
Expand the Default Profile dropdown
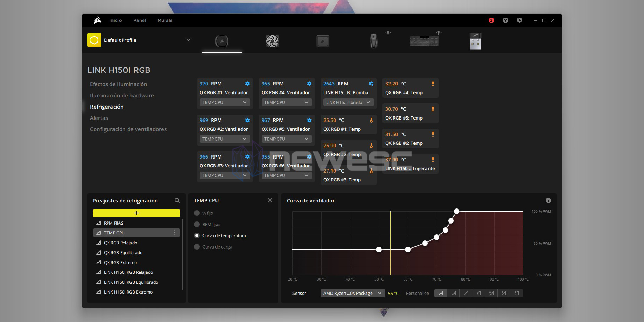point(188,40)
